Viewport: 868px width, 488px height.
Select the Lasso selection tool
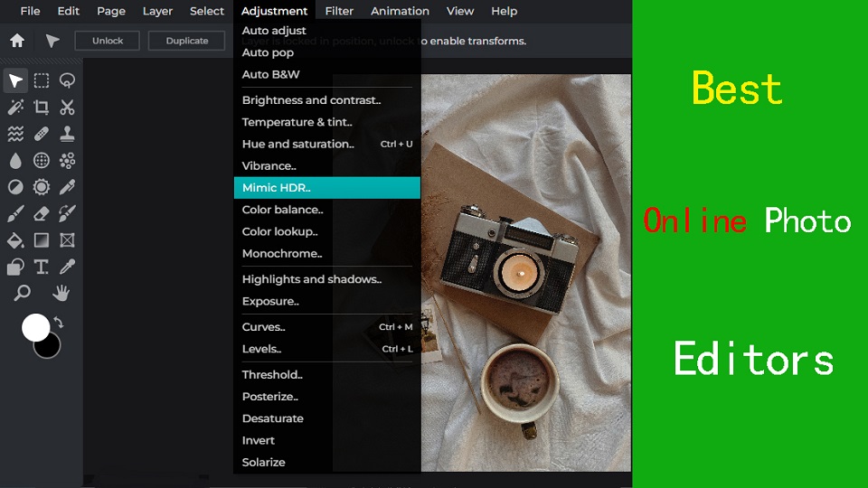point(68,80)
